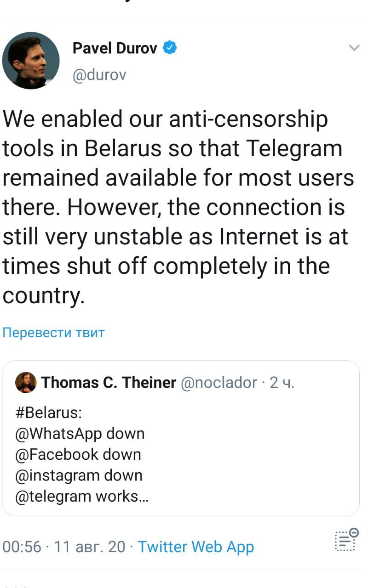The width and height of the screenshot is (368, 588).
Task: Open the Twitter Web App source link
Action: click(195, 547)
